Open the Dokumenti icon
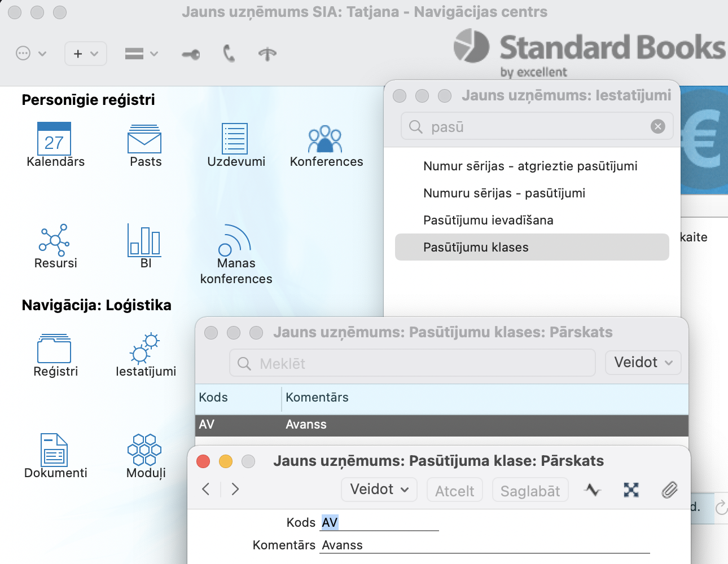The image size is (728, 564). coord(54,450)
